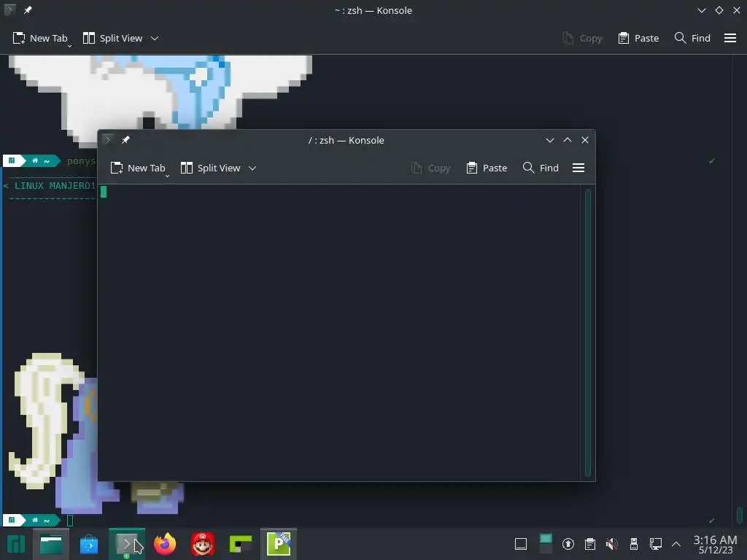Click Copy in background Konsole toolbar

coord(581,38)
